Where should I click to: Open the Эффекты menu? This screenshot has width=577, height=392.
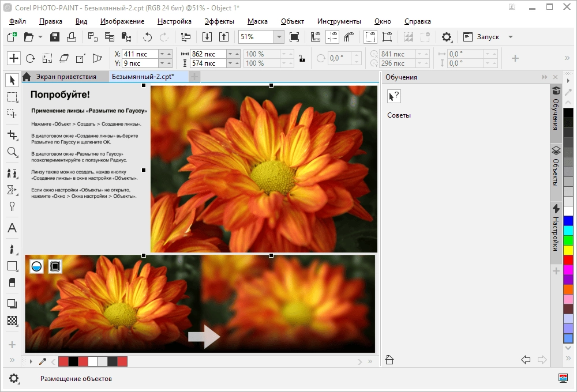[x=219, y=21]
